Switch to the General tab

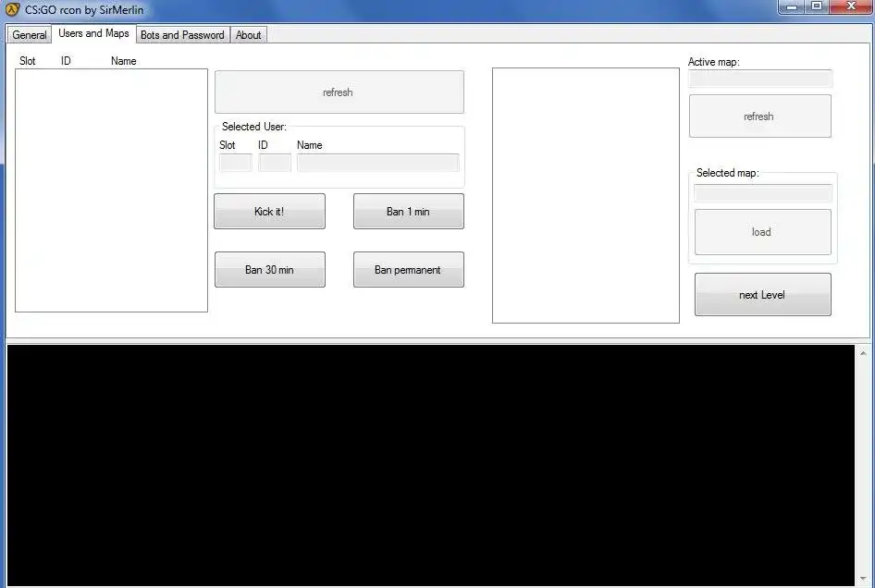[x=29, y=34]
